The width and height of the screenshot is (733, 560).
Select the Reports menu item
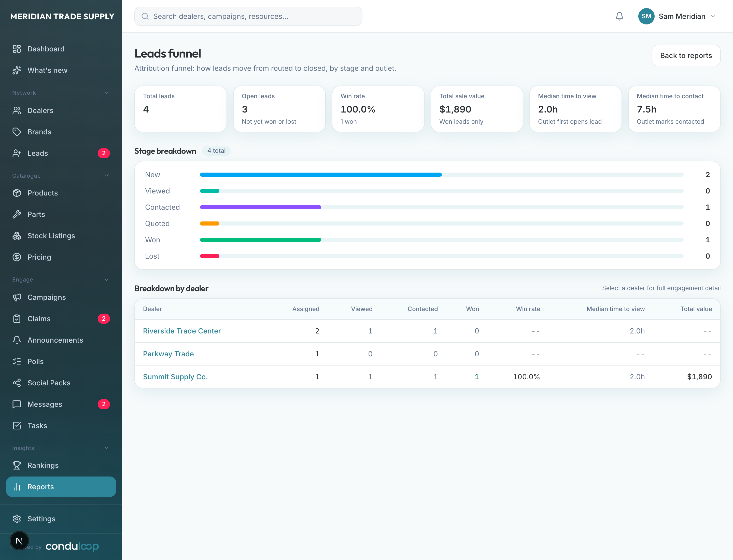(61, 486)
